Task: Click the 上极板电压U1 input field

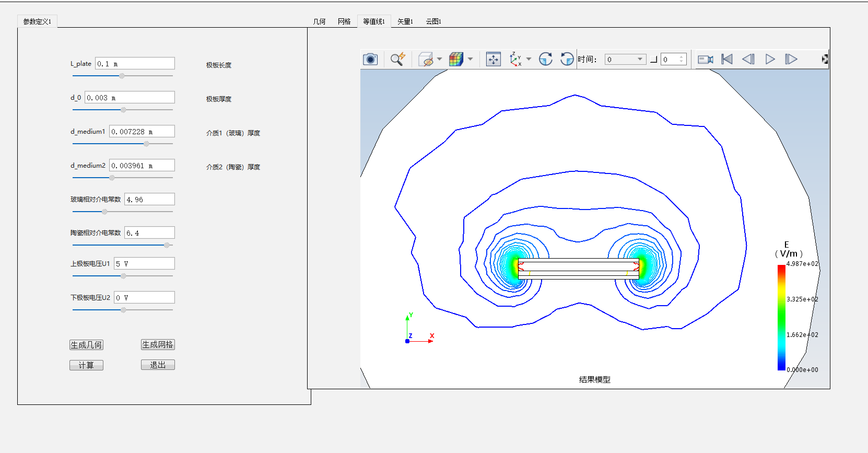Action: point(144,264)
